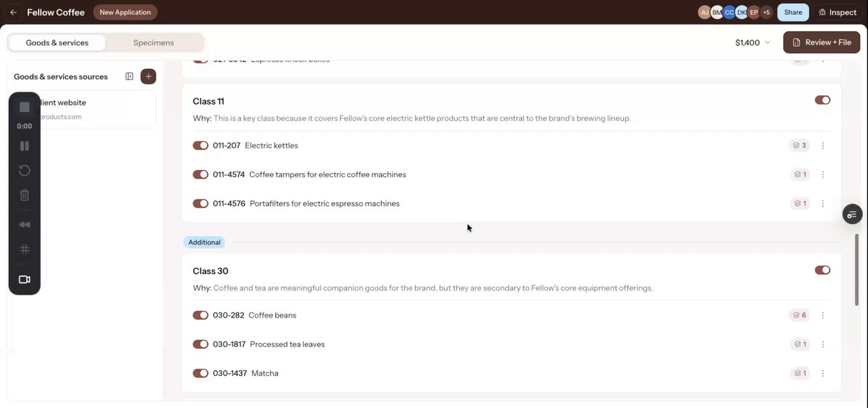
Task: Turn off the Class 30 toggle
Action: (823, 270)
